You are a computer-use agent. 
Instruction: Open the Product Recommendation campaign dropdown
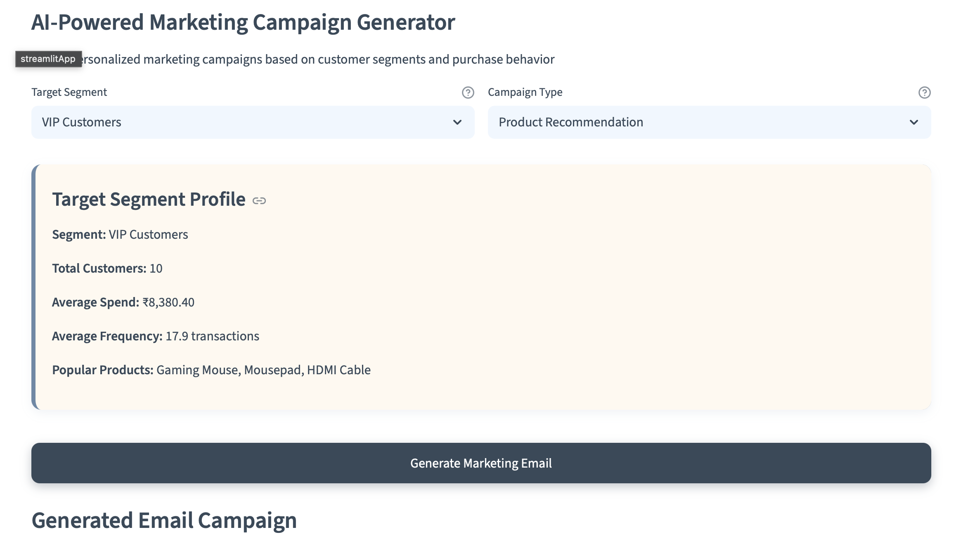click(x=702, y=122)
